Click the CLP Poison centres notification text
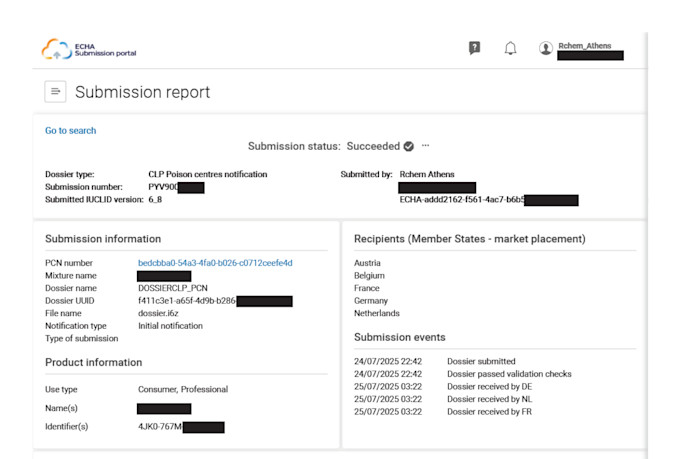Viewport: 680px width, 459px height. 208,174
